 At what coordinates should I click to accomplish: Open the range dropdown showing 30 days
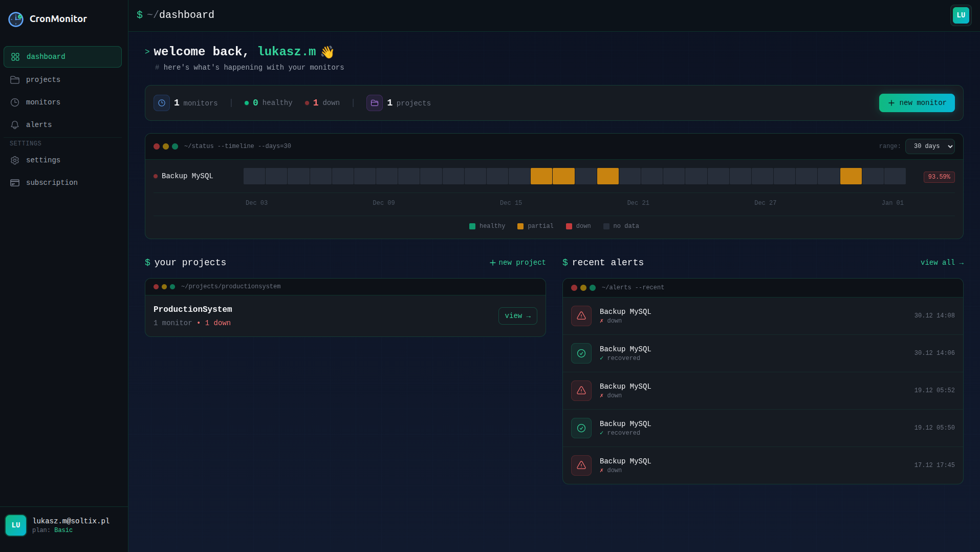930,146
